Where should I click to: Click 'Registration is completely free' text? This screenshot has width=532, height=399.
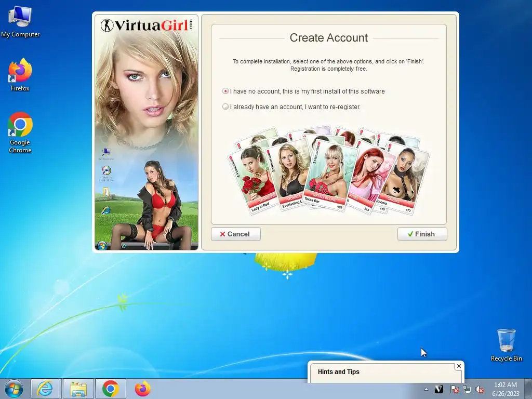pyautogui.click(x=328, y=69)
